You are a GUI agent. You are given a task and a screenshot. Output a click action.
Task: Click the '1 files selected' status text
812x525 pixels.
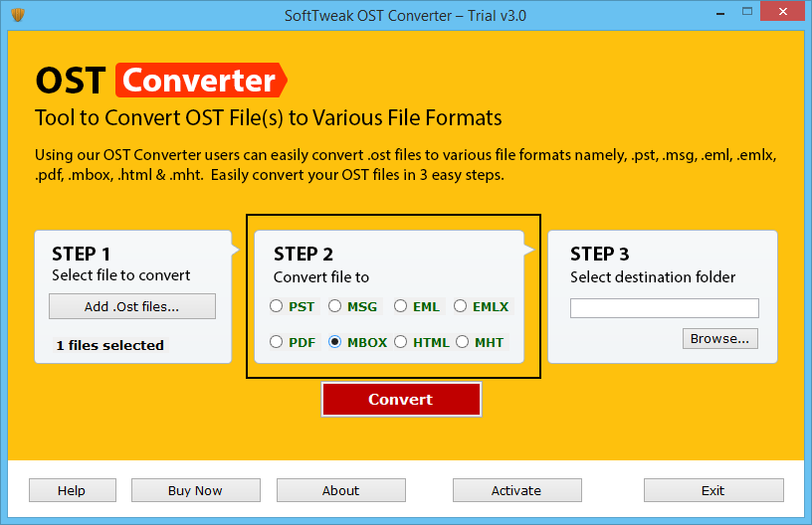coord(109,345)
